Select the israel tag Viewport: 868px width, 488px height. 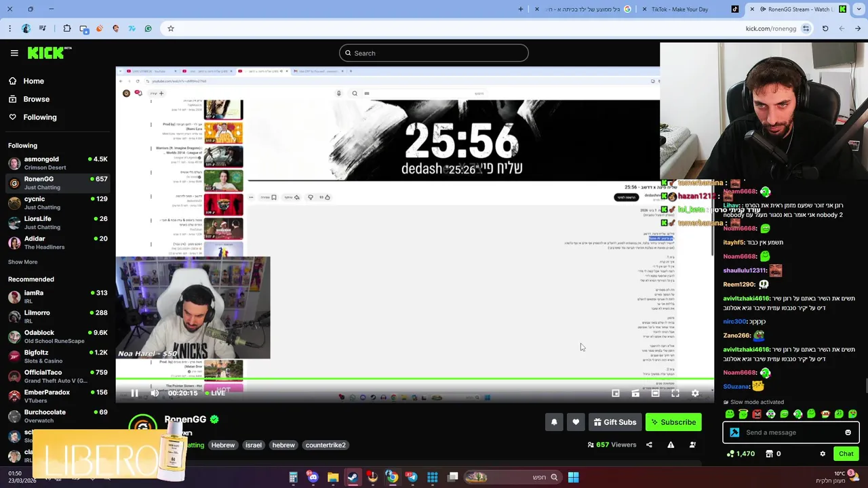click(254, 445)
